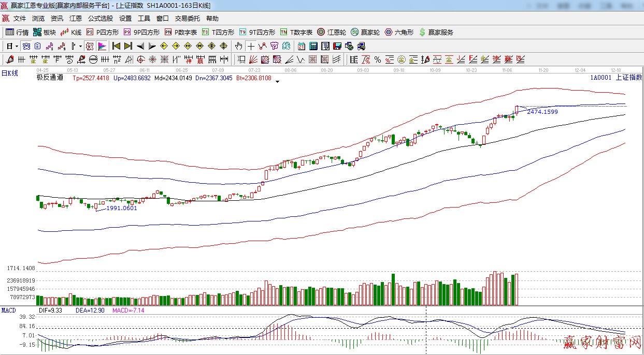Open the 公式选股 menu

tap(100, 18)
